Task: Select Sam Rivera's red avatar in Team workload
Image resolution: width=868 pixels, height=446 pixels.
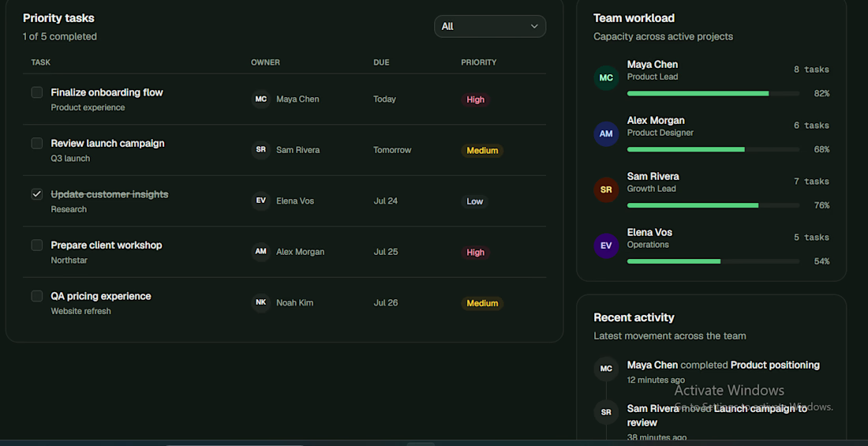Action: [x=606, y=190]
